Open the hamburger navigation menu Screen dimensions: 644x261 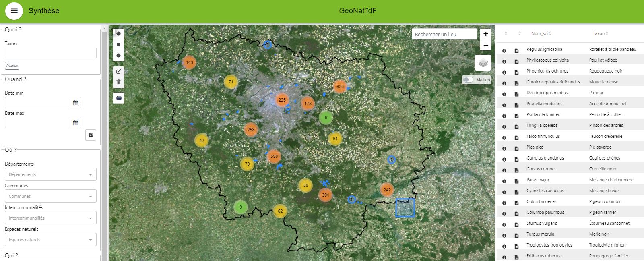pos(14,11)
